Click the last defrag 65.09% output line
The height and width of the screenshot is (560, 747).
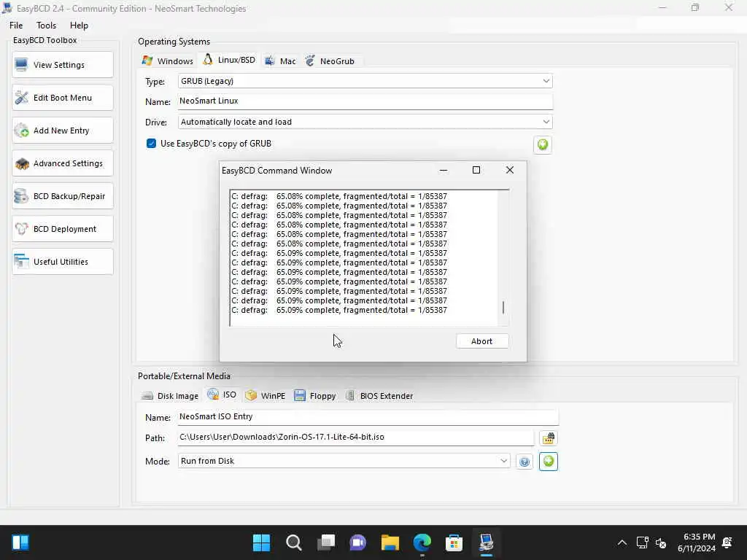[339, 310]
